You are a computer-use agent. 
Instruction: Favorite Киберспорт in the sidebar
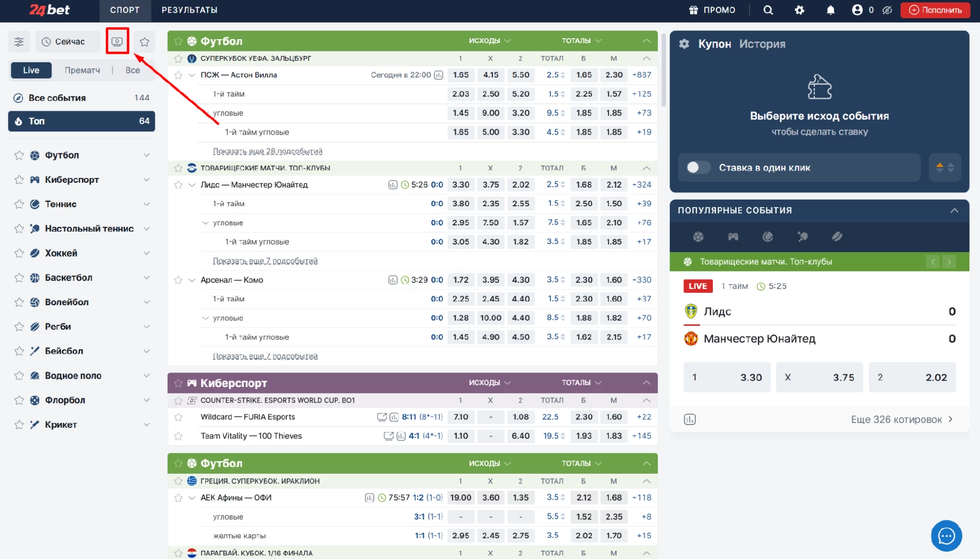(x=19, y=180)
